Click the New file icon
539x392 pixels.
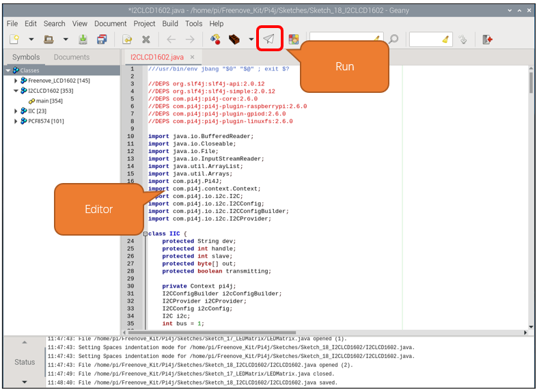14,39
